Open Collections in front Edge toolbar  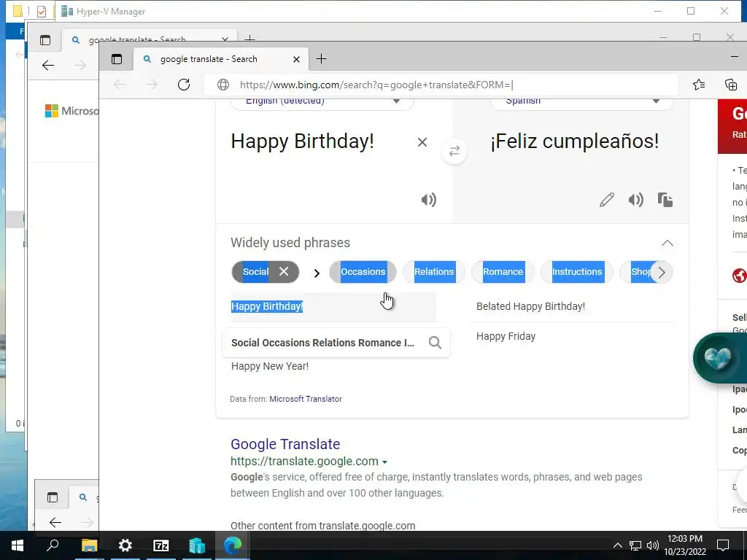(x=731, y=85)
